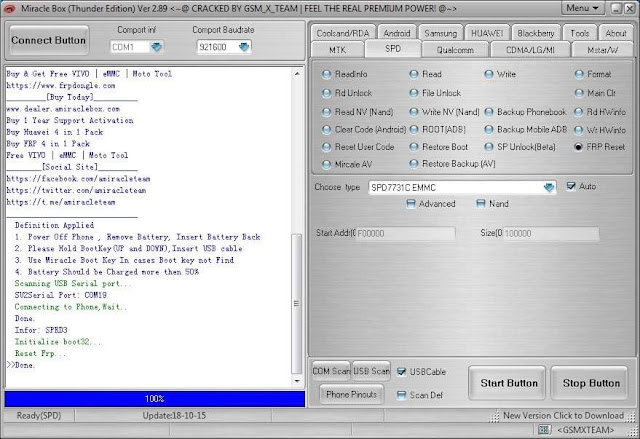Screen dimensions: 640x439
Task: Select the Backup Phonebook option
Action: point(526,112)
